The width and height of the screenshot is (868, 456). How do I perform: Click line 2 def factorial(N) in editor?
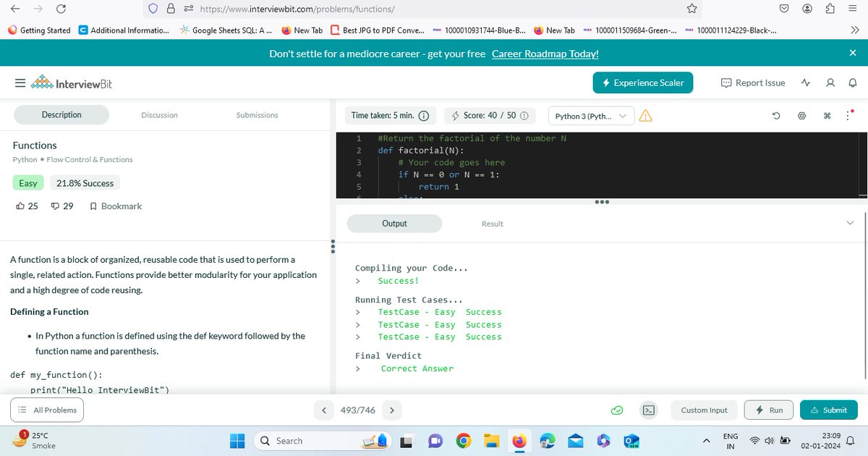click(421, 151)
